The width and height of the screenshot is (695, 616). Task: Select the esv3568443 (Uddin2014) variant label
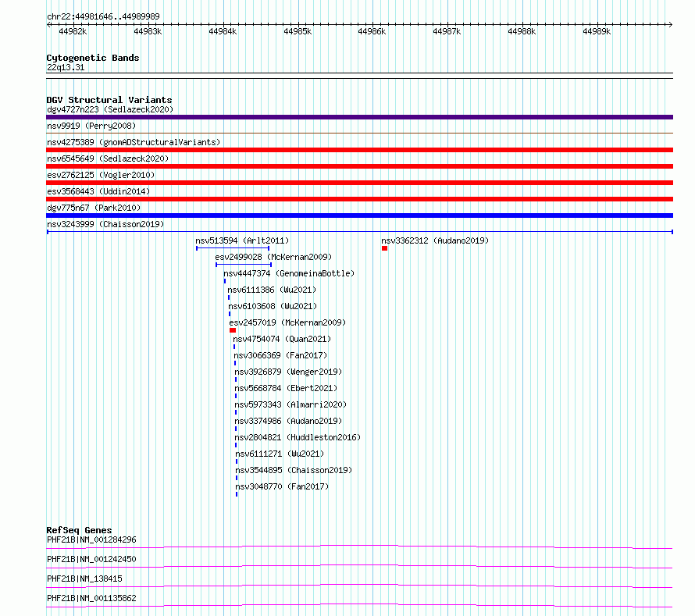coord(98,191)
